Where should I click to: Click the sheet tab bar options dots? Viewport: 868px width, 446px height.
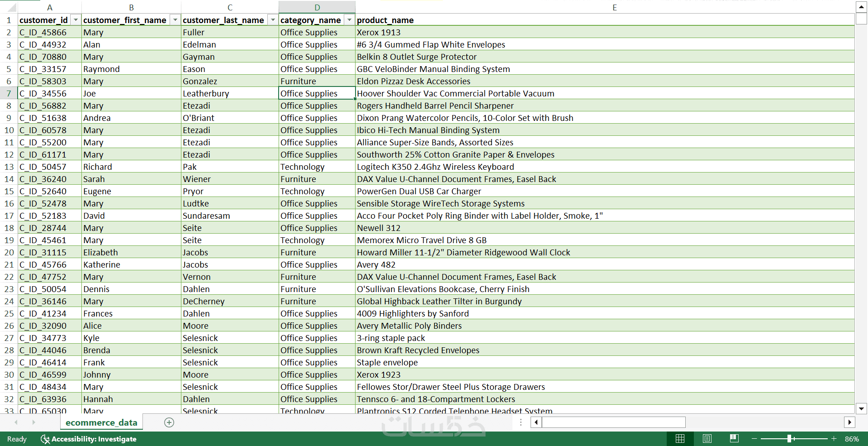[521, 422]
